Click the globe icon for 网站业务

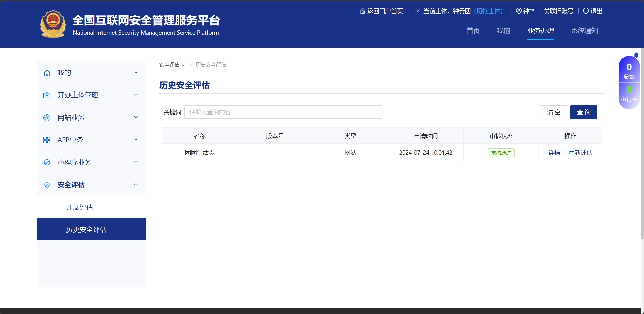point(47,118)
